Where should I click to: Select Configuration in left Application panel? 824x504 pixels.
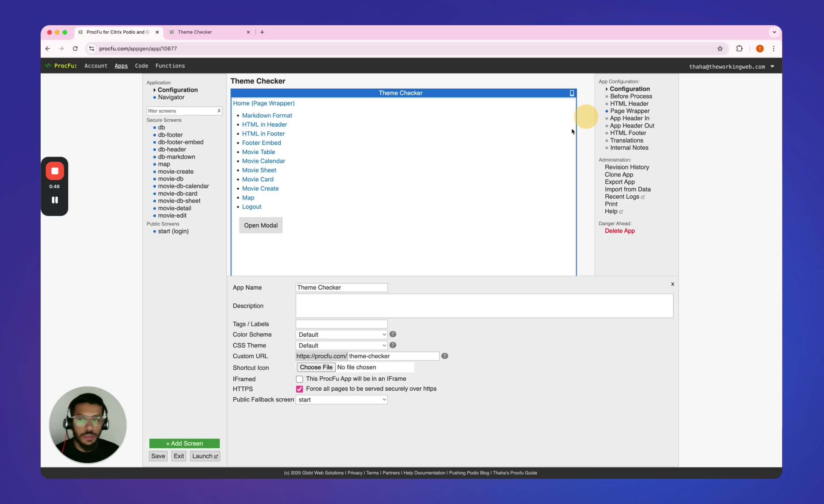pyautogui.click(x=177, y=90)
